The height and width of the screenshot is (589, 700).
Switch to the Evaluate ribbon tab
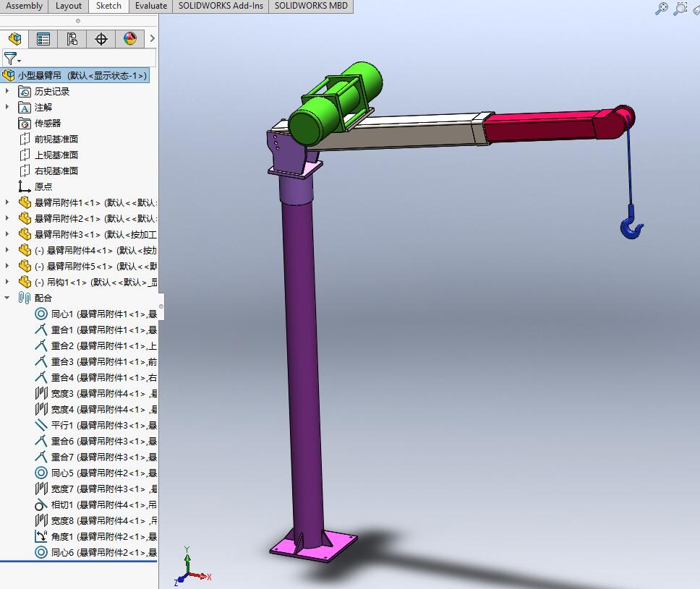[x=151, y=6]
